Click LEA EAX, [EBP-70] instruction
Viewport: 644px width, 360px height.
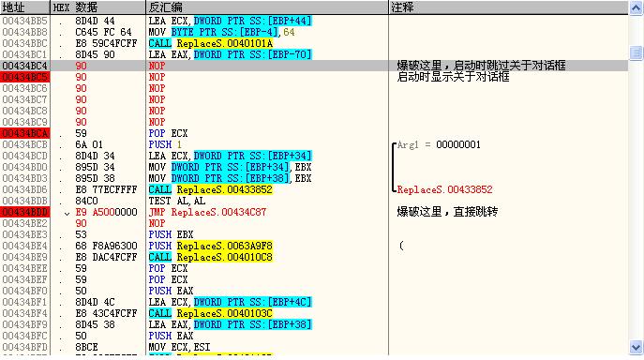[230, 54]
